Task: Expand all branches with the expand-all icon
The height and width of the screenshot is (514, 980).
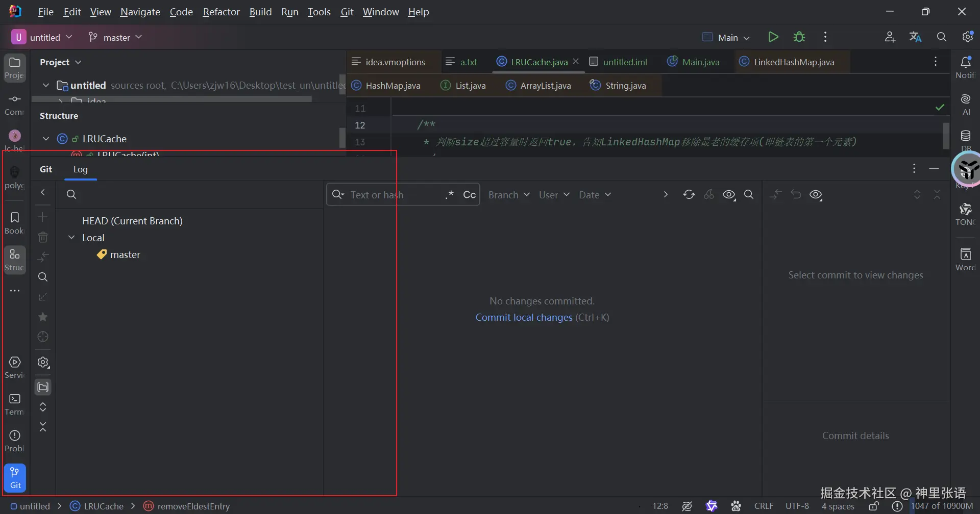Action: pos(43,407)
